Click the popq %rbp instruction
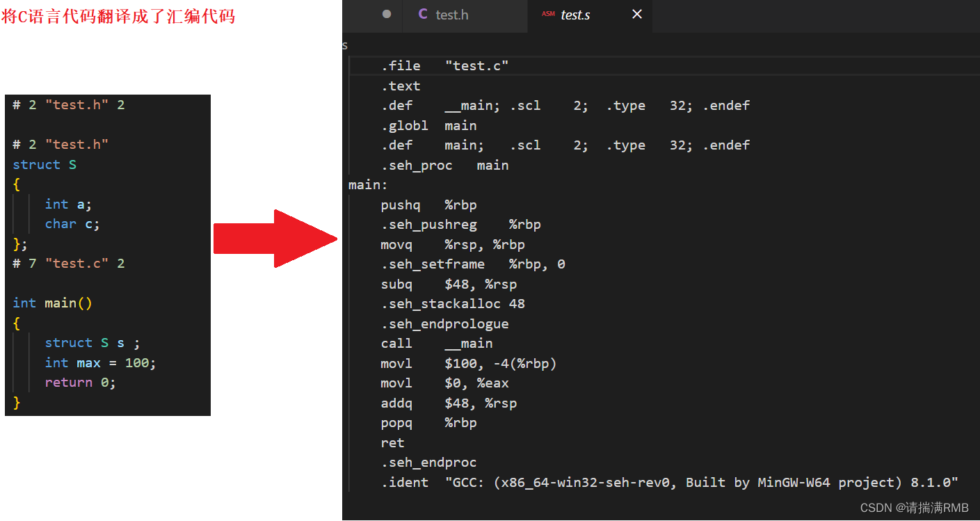The height and width of the screenshot is (521, 980). (x=428, y=423)
